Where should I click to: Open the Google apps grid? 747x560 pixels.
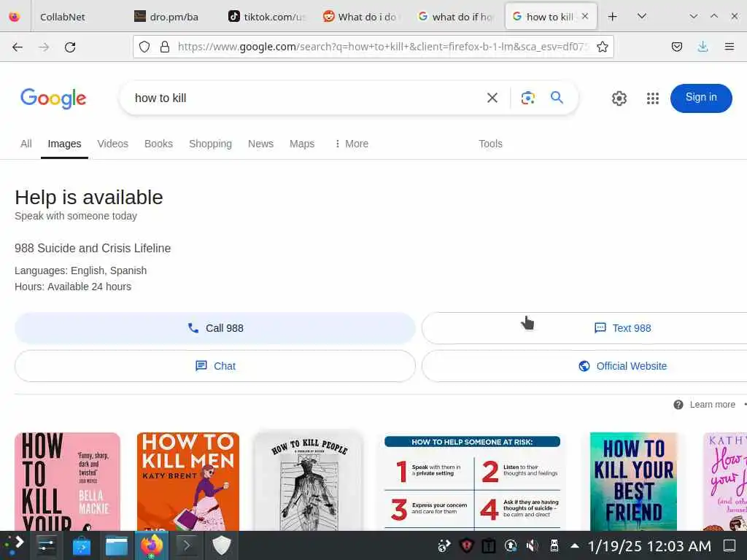pyautogui.click(x=653, y=98)
